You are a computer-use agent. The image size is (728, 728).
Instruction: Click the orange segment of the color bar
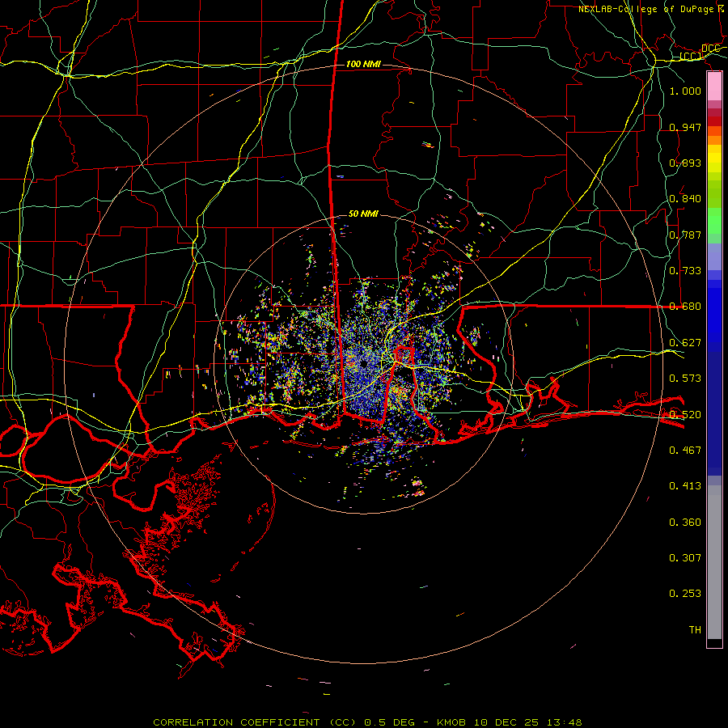(x=714, y=136)
